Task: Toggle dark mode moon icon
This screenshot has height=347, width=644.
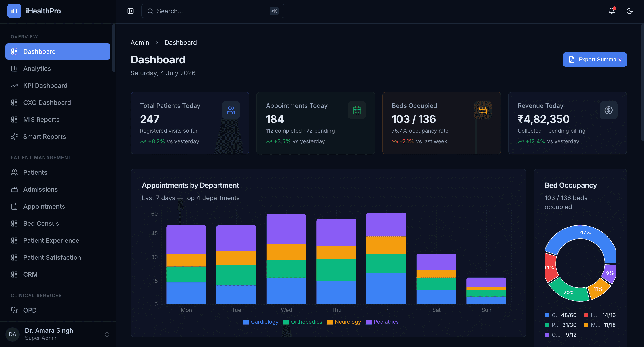Action: 629,11
